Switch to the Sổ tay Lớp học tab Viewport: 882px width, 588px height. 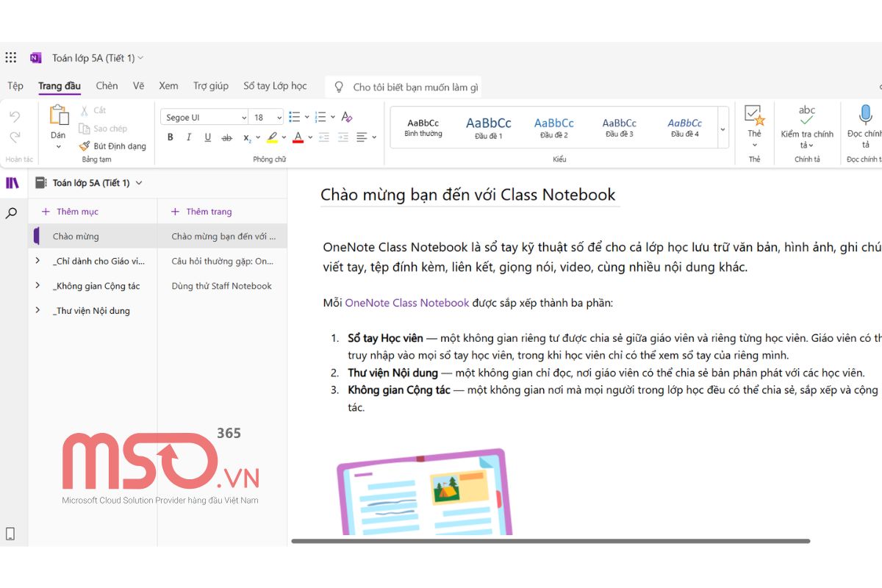coord(275,86)
